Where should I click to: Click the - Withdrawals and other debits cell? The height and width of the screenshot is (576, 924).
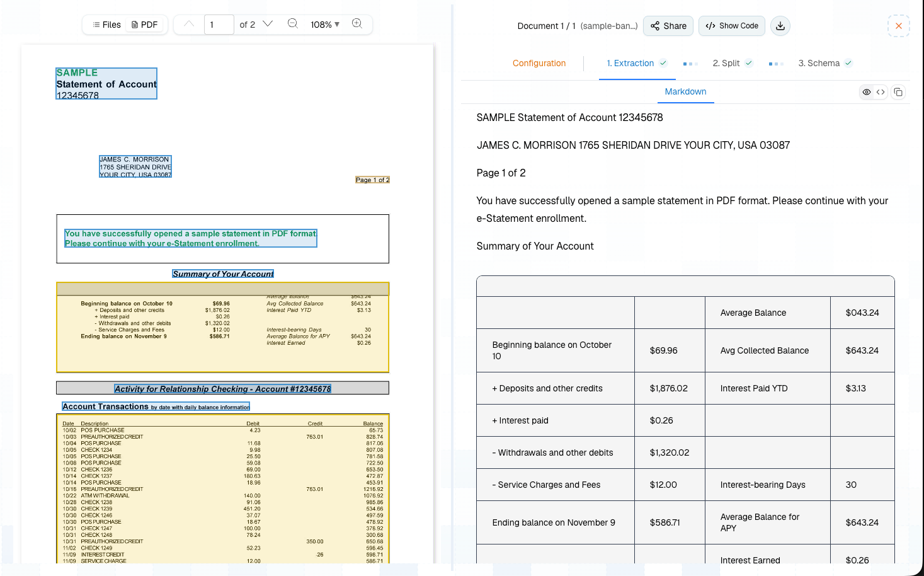tap(556, 452)
